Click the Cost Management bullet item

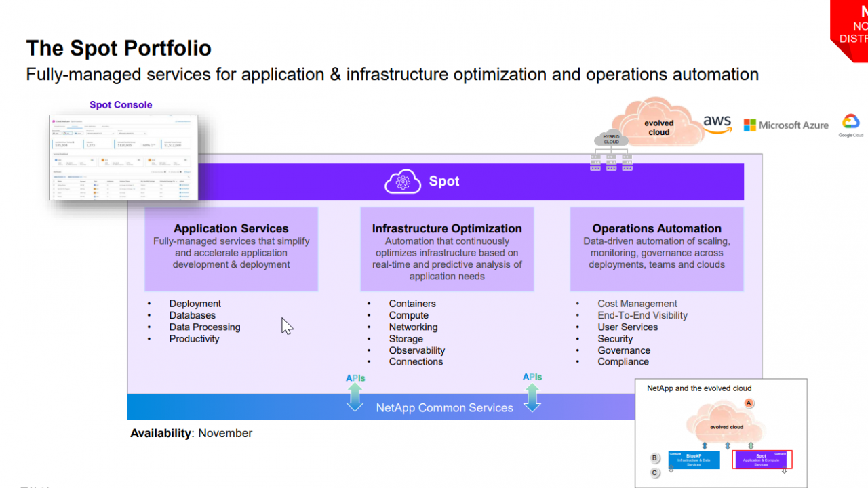click(x=637, y=304)
